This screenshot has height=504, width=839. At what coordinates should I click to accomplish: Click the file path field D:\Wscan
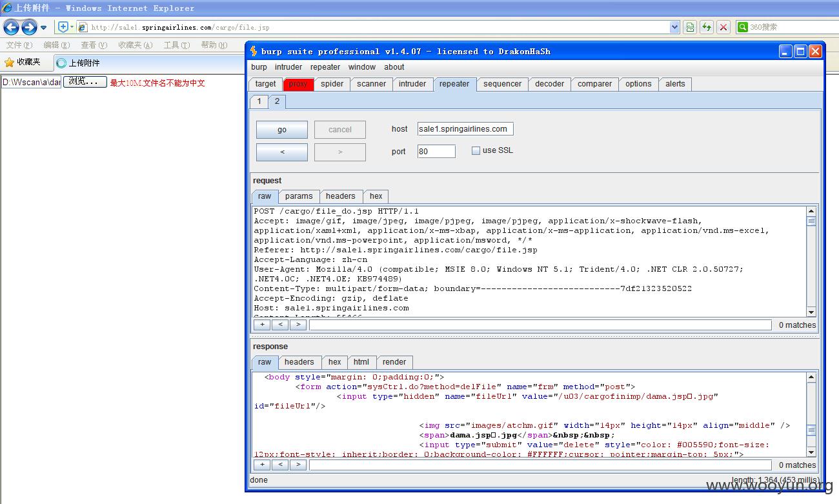pyautogui.click(x=31, y=82)
